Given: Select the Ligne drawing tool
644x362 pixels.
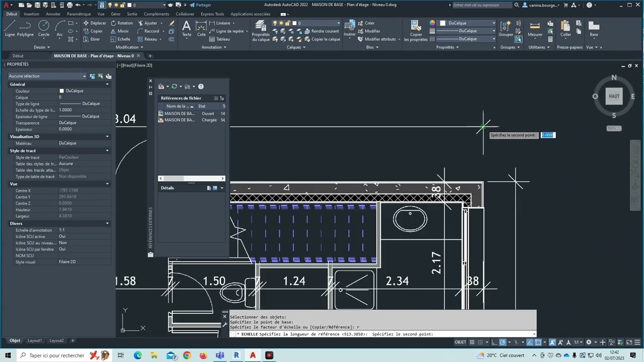Looking at the screenshot, I should pos(10,29).
